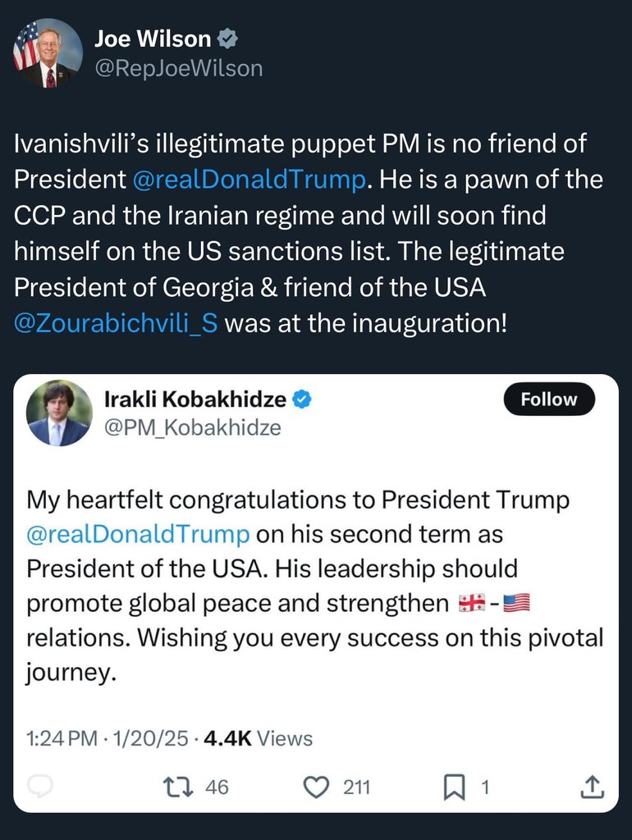Open @realDonaldTrump mention in quoted tweet
Screen dimensions: 632x840
[x=138, y=534]
